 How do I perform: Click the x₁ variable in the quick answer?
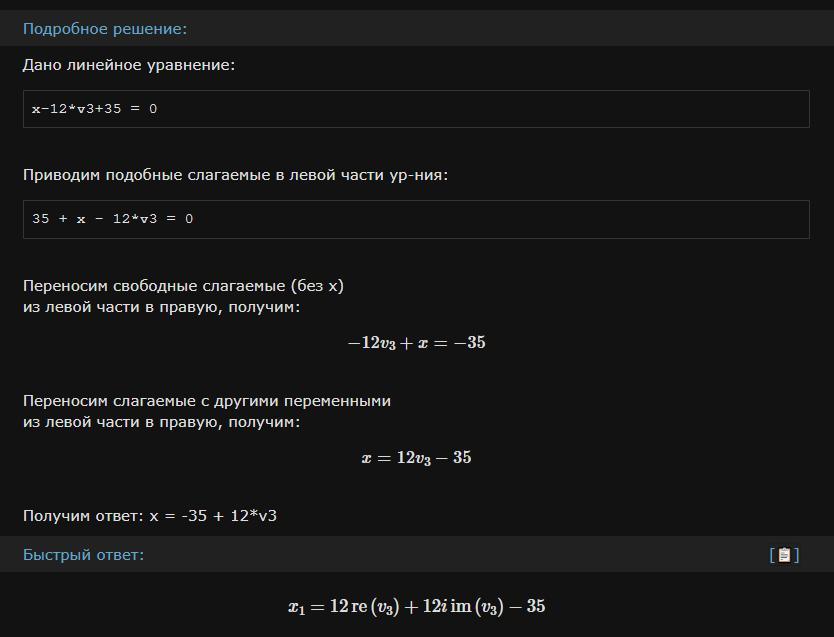tap(296, 608)
